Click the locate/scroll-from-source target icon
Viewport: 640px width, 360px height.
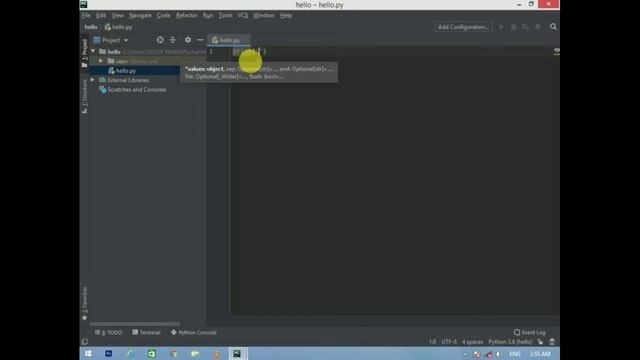pos(160,40)
